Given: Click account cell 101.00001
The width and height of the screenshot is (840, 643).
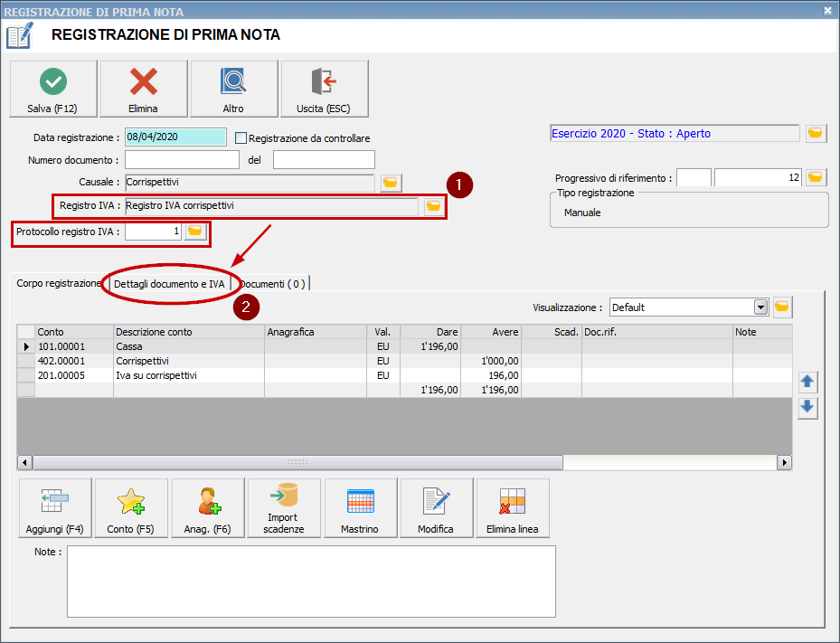Looking at the screenshot, I should (74, 346).
